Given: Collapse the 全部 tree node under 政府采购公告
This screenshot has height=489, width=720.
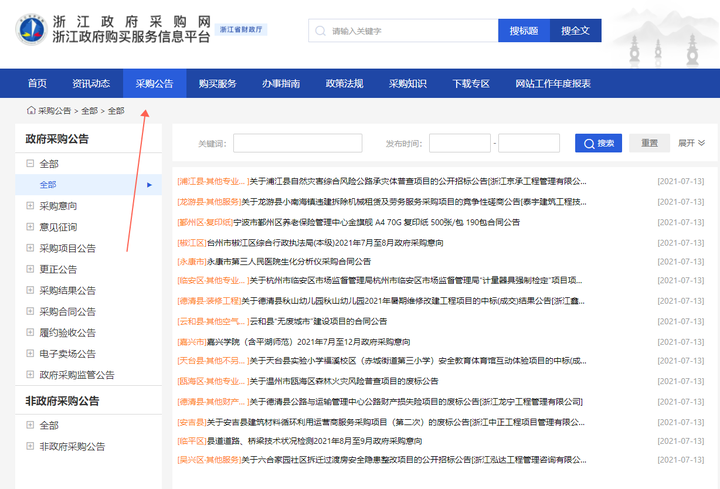Looking at the screenshot, I should click(x=30, y=163).
